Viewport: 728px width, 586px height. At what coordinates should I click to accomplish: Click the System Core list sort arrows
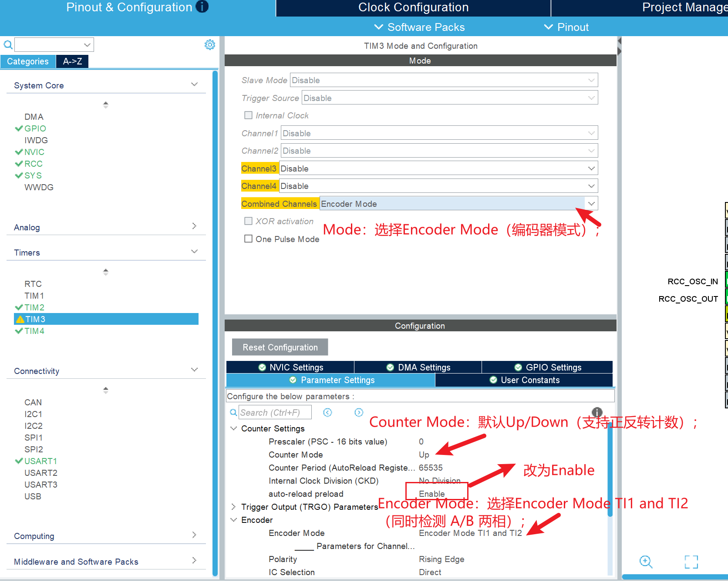tap(105, 104)
